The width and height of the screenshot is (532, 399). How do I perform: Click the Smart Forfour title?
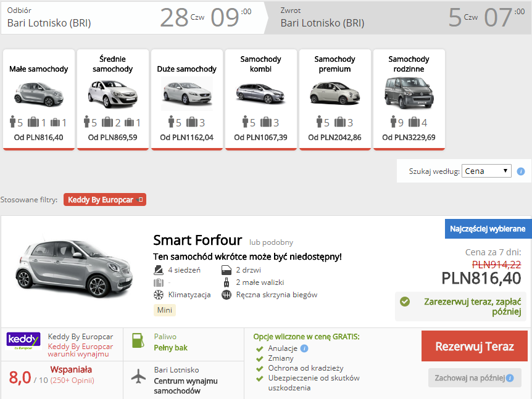pos(197,240)
